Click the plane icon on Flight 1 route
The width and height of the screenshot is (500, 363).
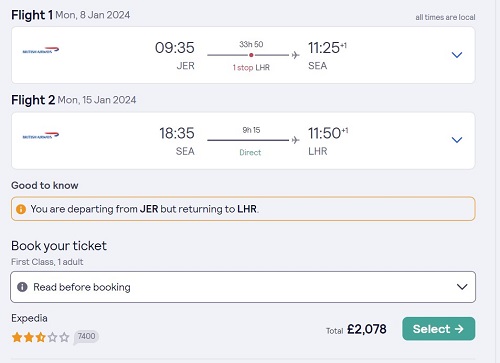pyautogui.click(x=295, y=55)
